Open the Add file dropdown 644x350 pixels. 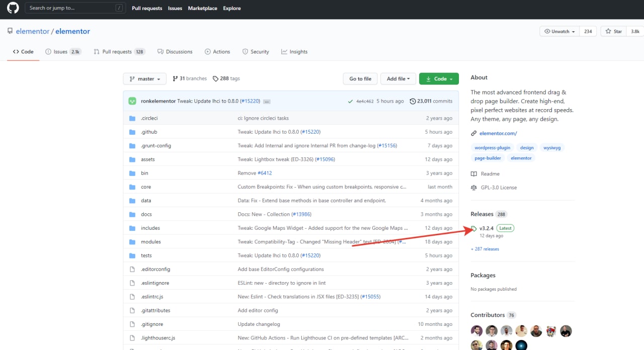[398, 79]
